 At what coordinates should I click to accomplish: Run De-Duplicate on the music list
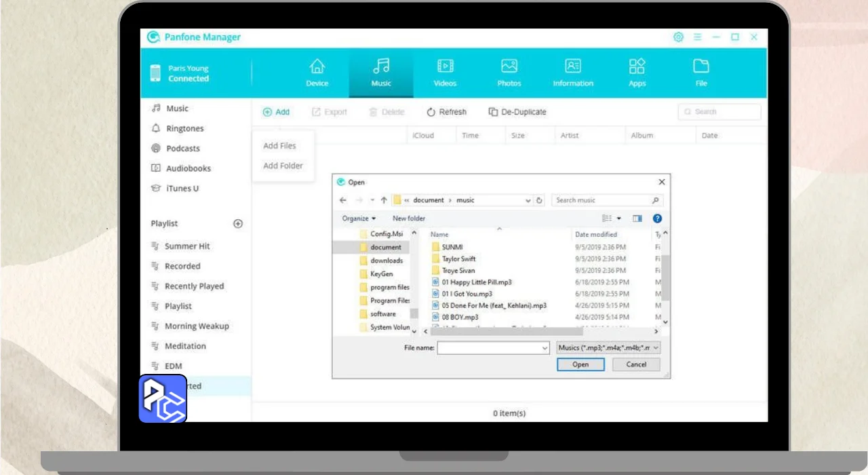click(517, 112)
